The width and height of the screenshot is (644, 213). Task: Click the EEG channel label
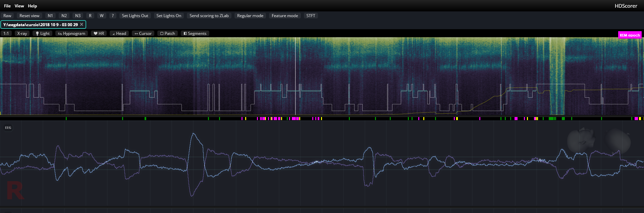pos(8,128)
